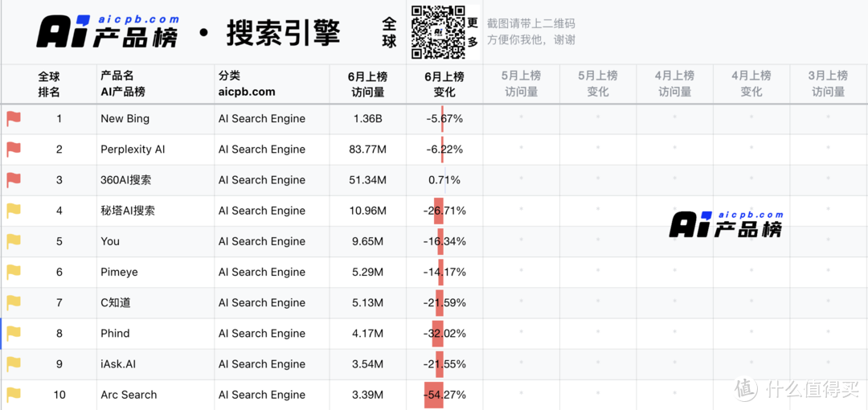Click the 5月上榜变化 column header

(598, 84)
